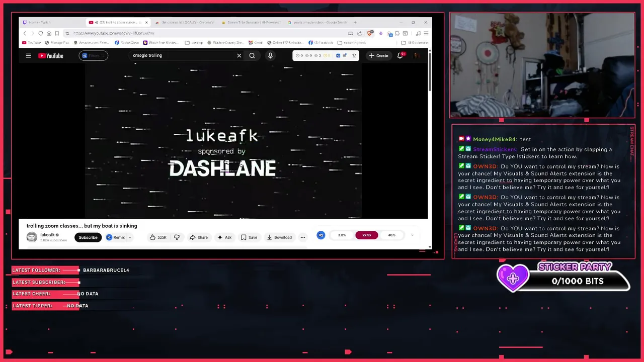Mute the YouTube tab's speaker icon
644x362 pixels.
(96, 22)
